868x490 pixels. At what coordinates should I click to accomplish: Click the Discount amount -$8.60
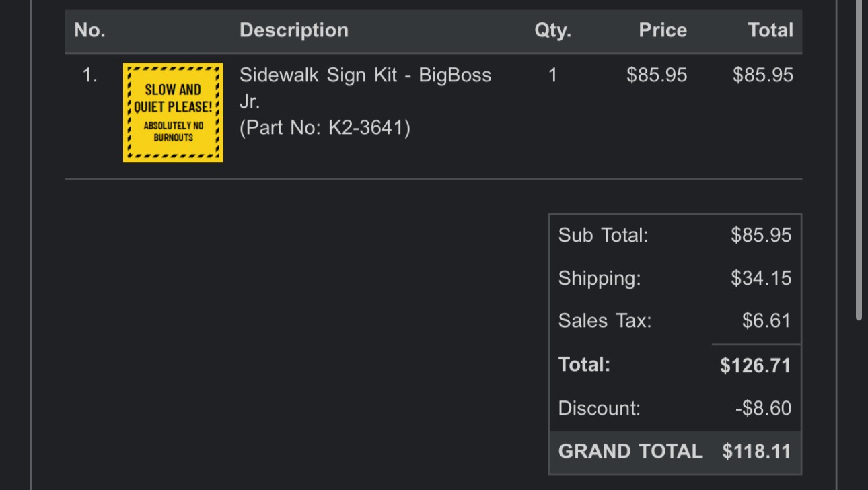point(763,408)
